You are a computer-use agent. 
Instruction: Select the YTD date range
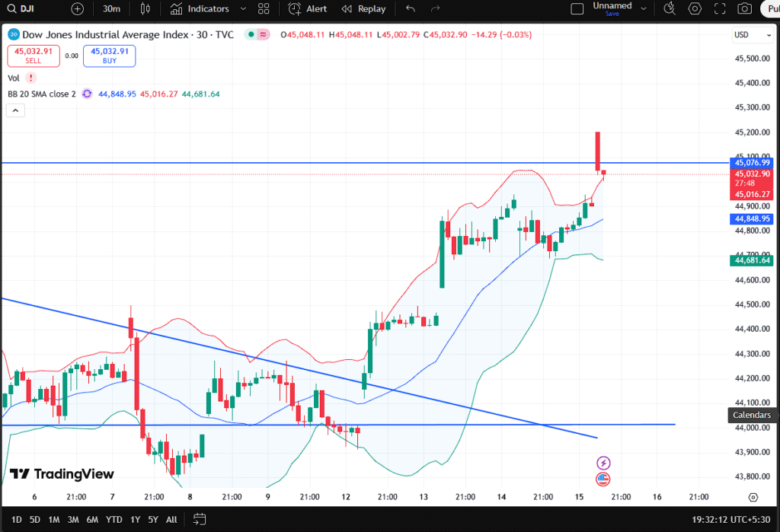pos(114,520)
